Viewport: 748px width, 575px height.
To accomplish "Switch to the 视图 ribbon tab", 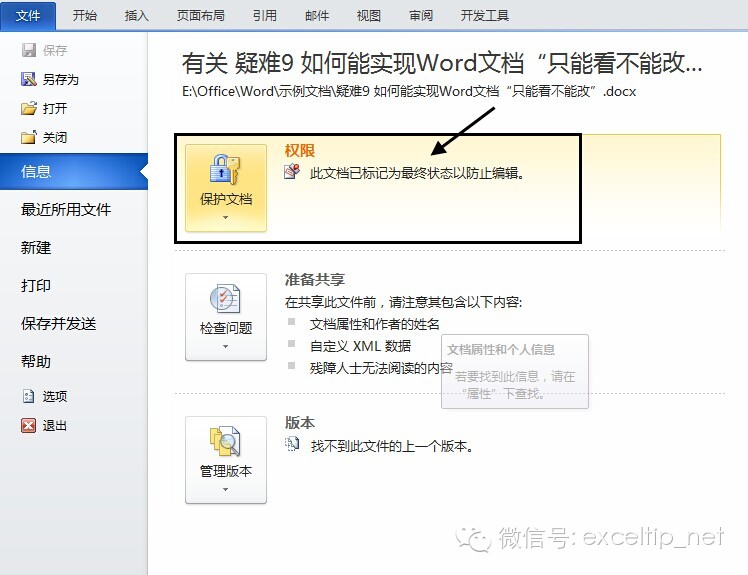I will coord(369,16).
